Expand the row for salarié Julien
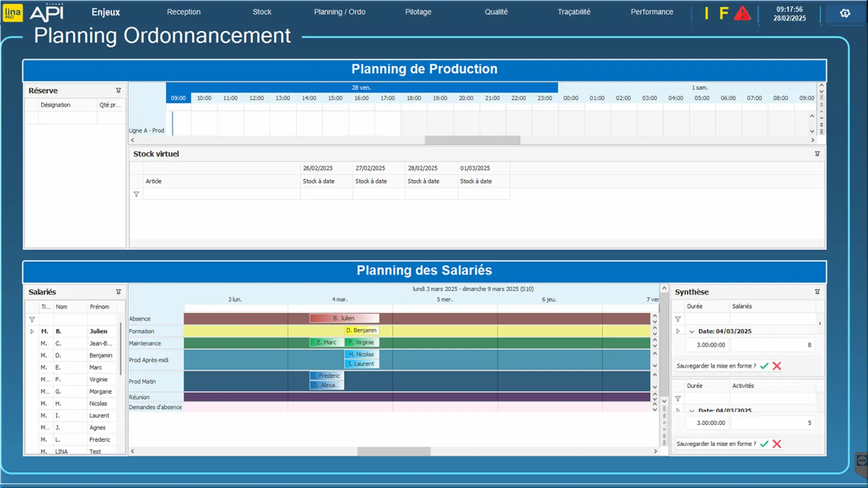This screenshot has width=868, height=488. pyautogui.click(x=32, y=331)
